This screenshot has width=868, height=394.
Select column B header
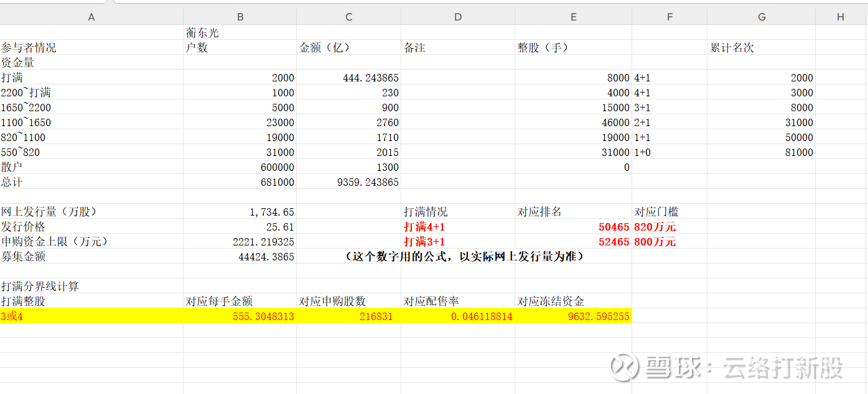pyautogui.click(x=240, y=17)
